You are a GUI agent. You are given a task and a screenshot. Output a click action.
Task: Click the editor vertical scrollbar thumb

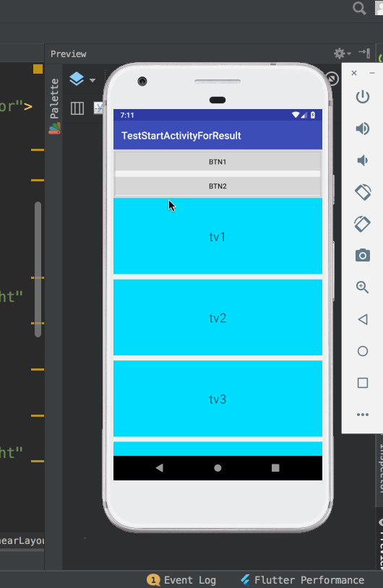38,269
